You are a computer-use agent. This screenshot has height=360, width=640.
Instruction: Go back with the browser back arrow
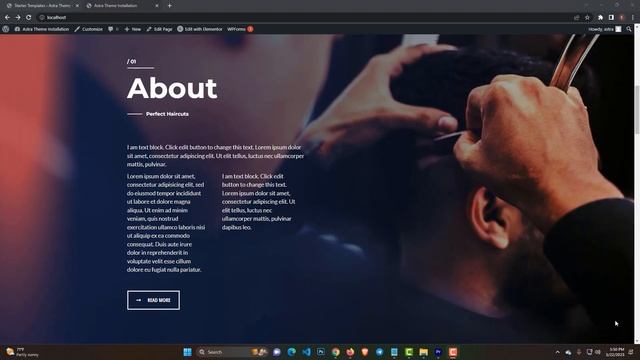click(7, 18)
